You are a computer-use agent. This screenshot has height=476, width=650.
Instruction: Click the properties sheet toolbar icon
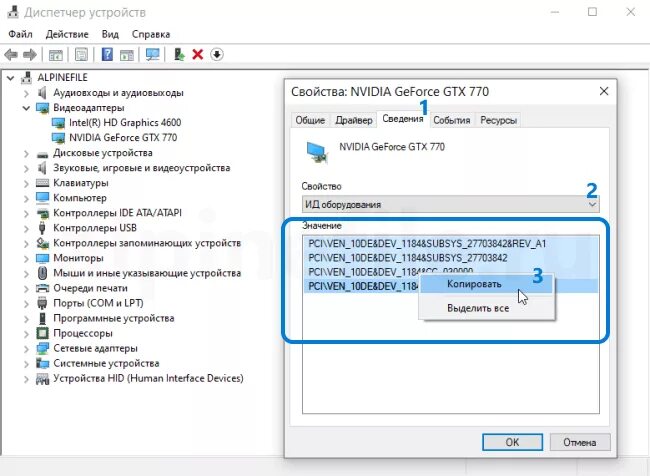[81, 55]
